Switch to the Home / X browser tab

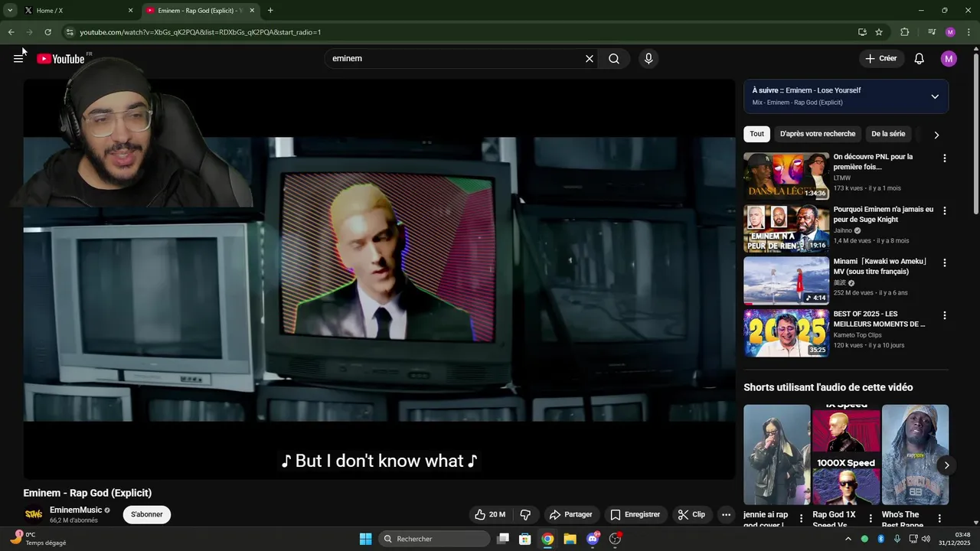(x=75, y=11)
